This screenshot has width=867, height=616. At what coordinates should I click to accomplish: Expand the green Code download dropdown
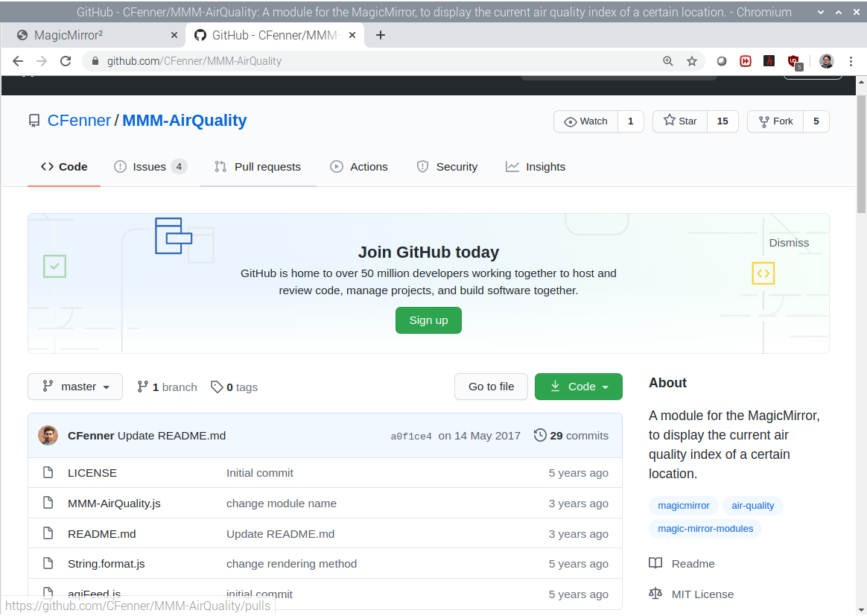click(578, 387)
